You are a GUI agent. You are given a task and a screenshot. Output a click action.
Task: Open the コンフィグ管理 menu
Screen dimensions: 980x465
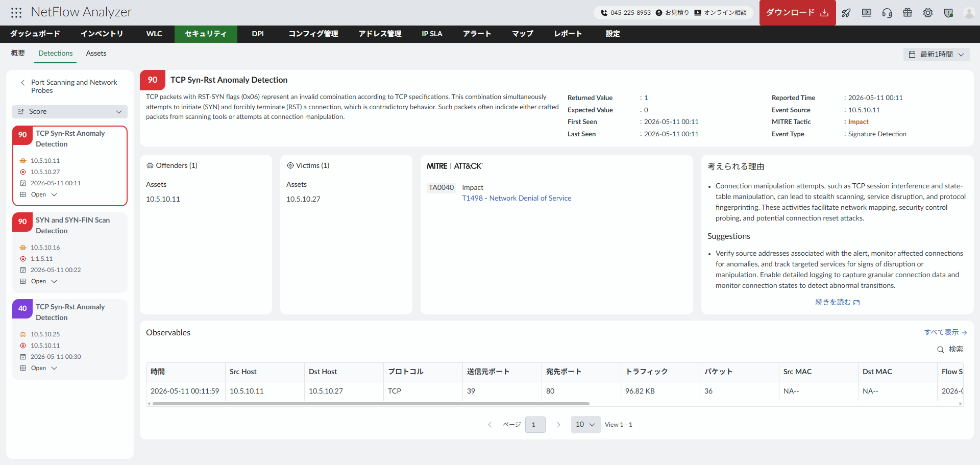click(313, 34)
